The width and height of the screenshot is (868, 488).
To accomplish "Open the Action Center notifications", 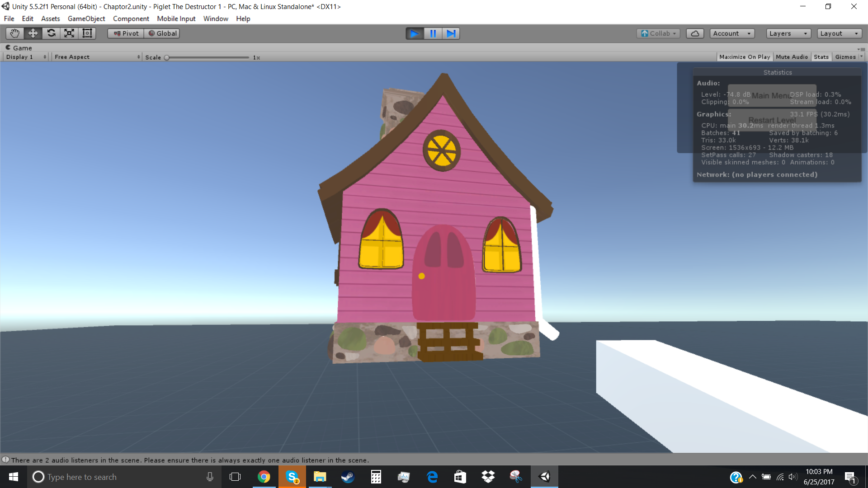I will [850, 477].
